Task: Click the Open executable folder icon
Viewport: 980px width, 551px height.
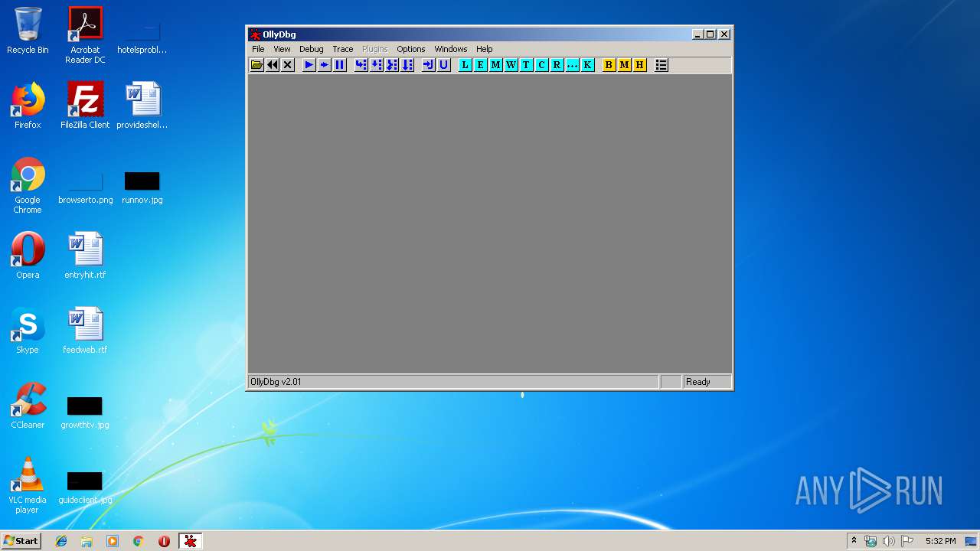Action: click(257, 65)
